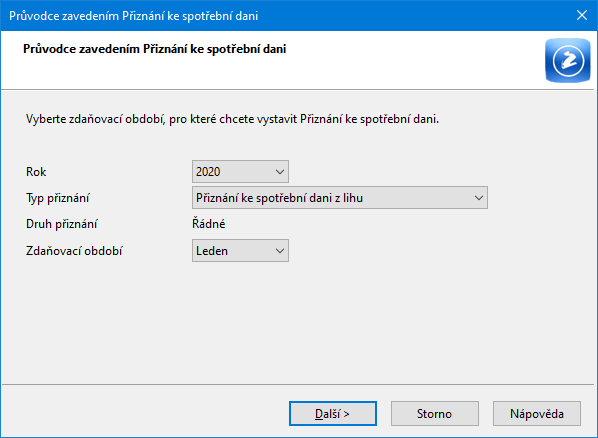Click the Zdaňovací období label
The image size is (598, 438).
[x=74, y=251]
